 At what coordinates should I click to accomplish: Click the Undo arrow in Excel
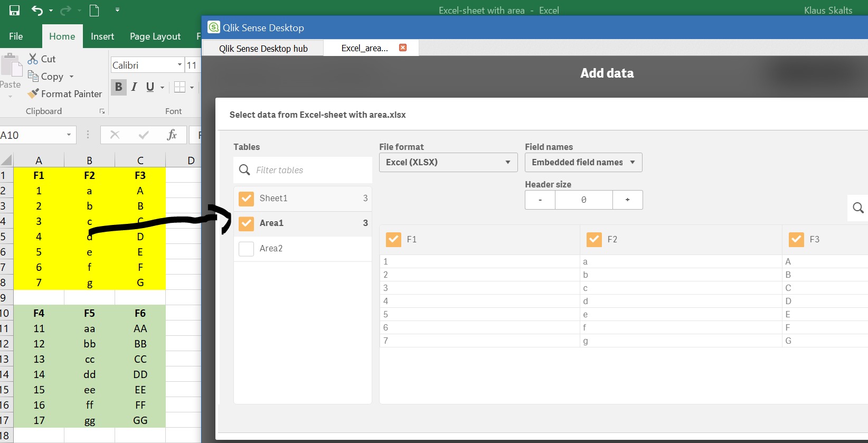point(37,10)
